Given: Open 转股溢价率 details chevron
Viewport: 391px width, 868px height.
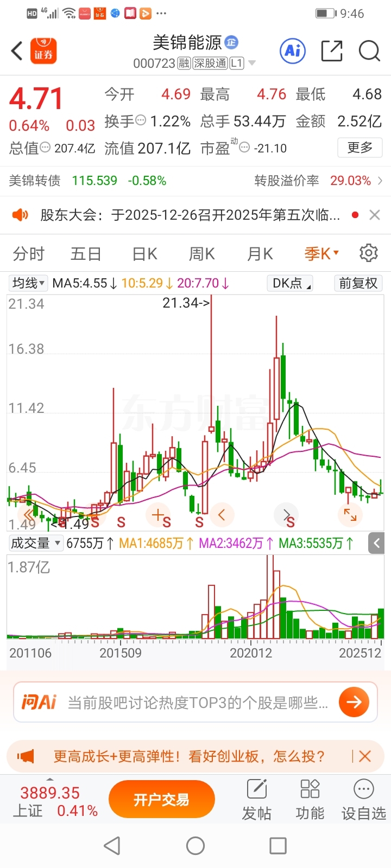Looking at the screenshot, I should click(x=380, y=181).
